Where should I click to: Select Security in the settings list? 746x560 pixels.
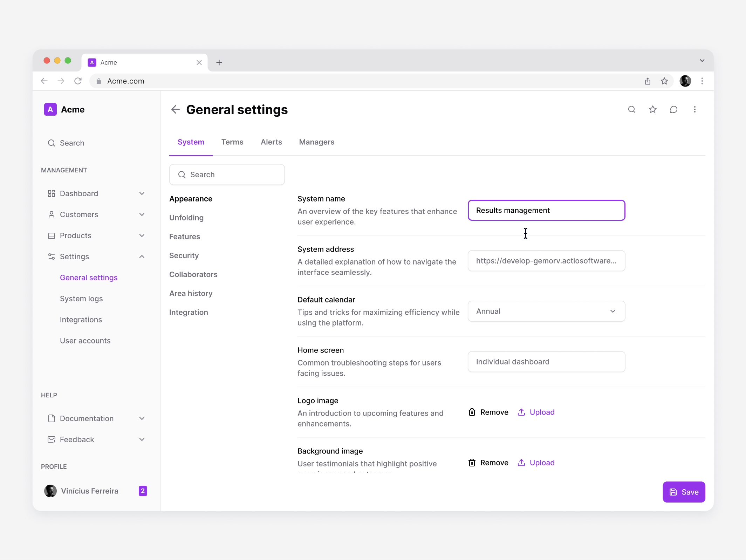click(184, 255)
